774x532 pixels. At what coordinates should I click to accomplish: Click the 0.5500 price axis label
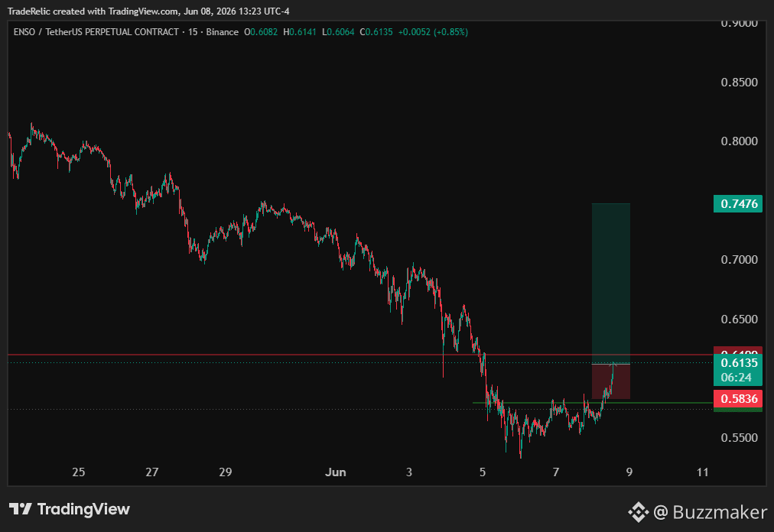click(739, 438)
